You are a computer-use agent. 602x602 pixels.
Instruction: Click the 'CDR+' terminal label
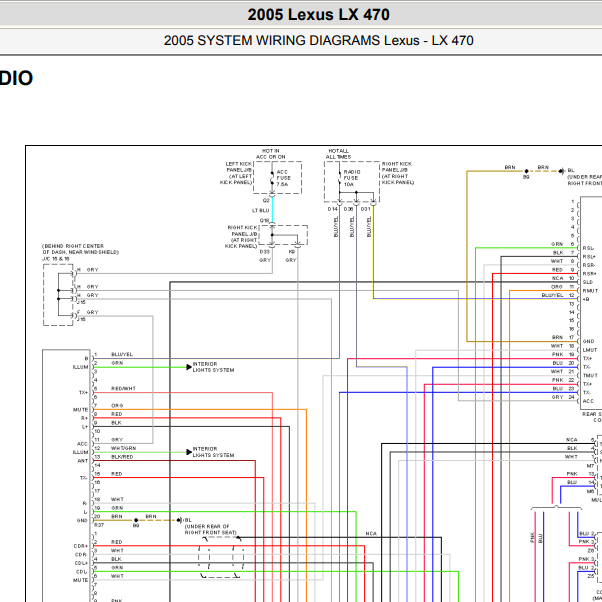[x=81, y=546]
